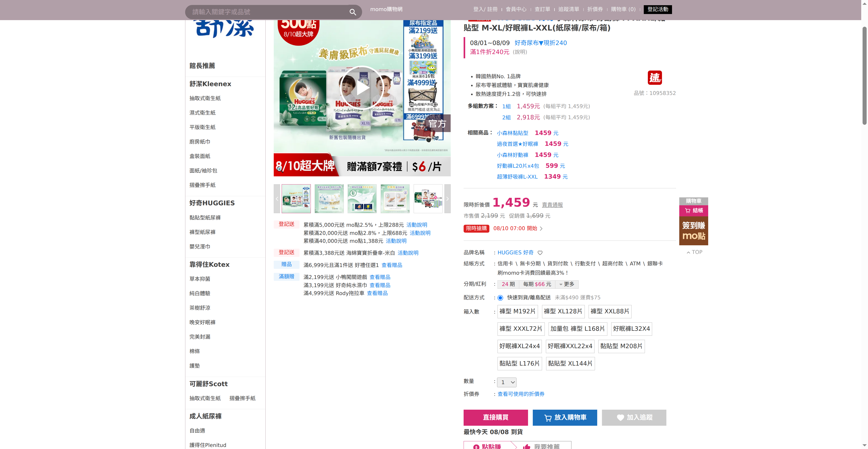Select the 好眠褲XXL22x4 option
Image resolution: width=868 pixels, height=449 pixels.
point(570,346)
